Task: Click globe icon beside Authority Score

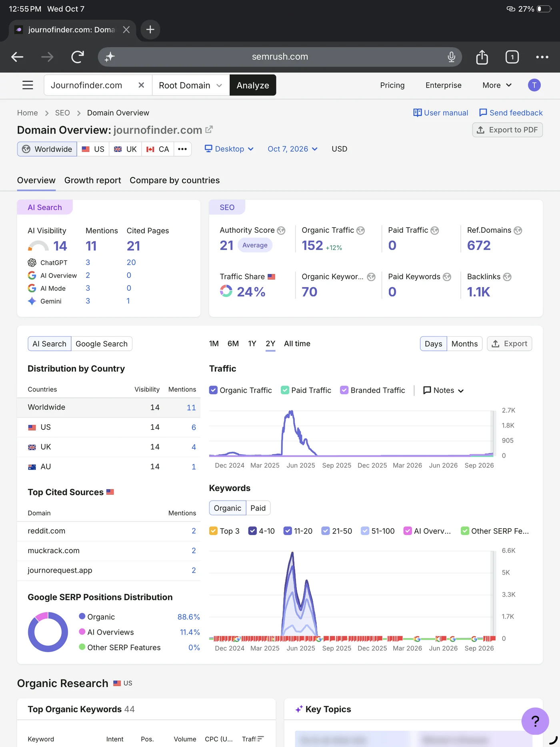Action: [x=281, y=230]
